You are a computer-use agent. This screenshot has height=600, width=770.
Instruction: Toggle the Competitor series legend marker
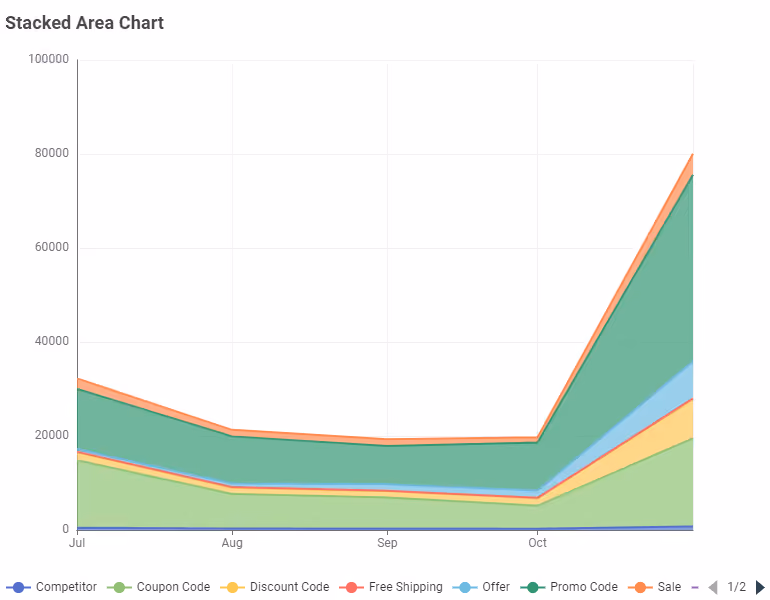(x=19, y=587)
